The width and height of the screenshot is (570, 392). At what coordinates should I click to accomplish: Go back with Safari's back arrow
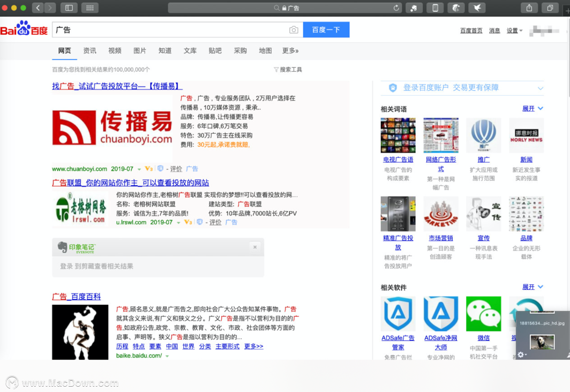pyautogui.click(x=38, y=7)
